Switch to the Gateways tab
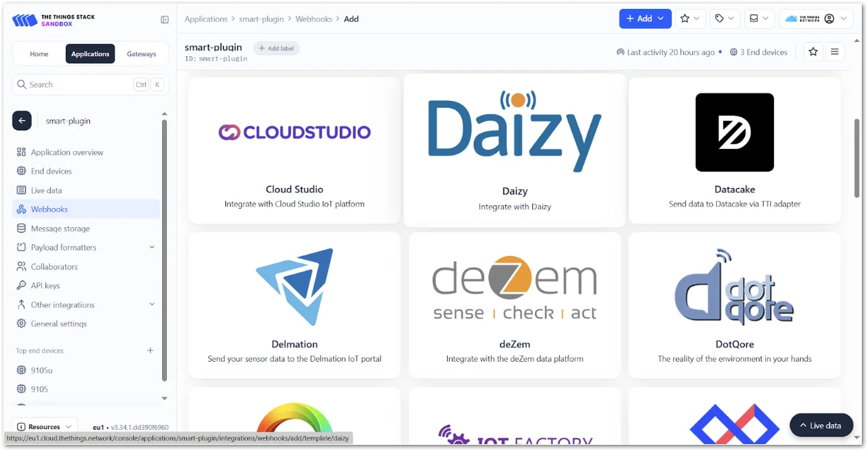This screenshot has height=451, width=868. [x=141, y=54]
